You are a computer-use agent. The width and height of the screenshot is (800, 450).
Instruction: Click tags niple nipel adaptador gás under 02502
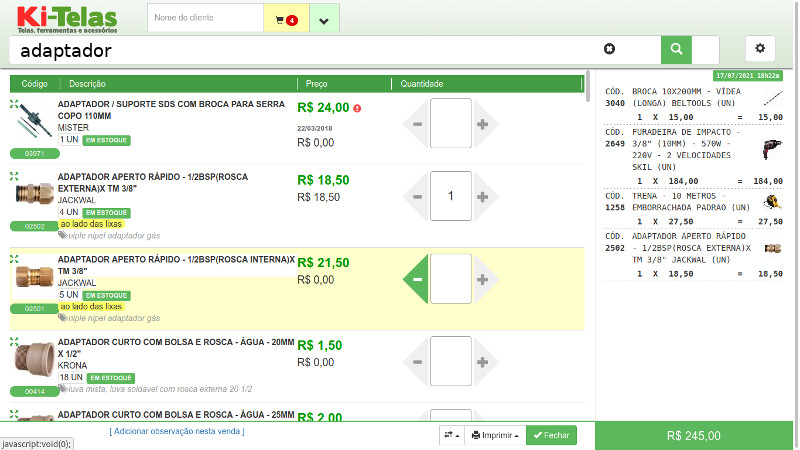(114, 236)
